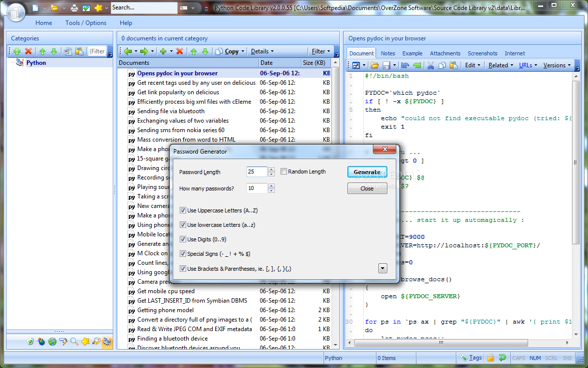The height and width of the screenshot is (368, 588).
Task: Switch to the Example tab
Action: tap(412, 53)
